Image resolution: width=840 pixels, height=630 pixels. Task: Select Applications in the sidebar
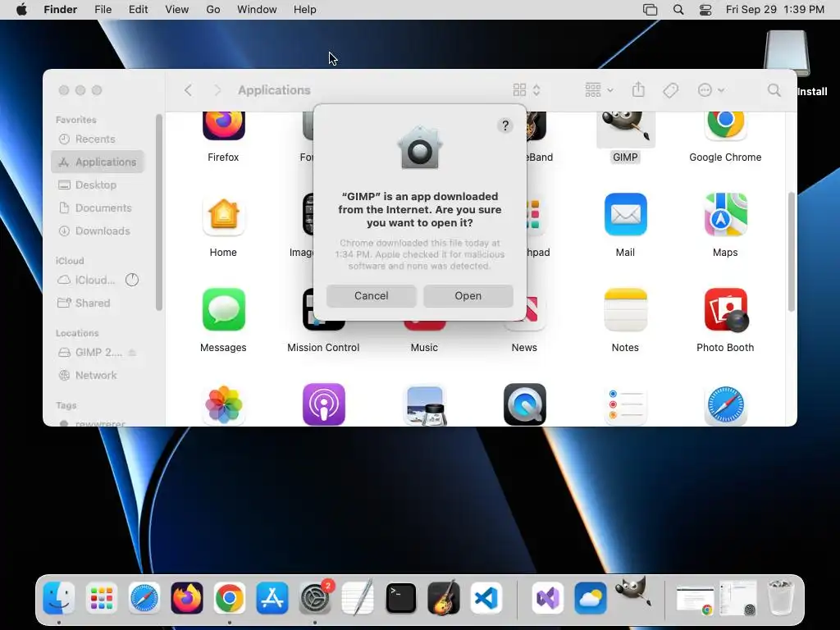click(98, 162)
